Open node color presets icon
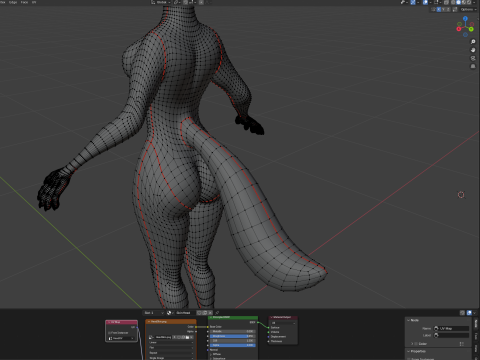The image size is (480, 360). coord(462,344)
